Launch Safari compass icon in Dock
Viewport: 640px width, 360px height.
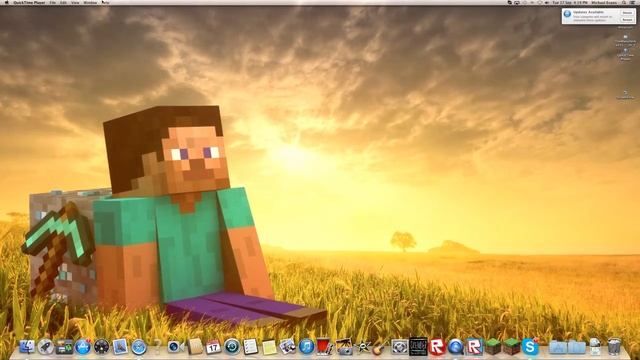[x=139, y=347]
